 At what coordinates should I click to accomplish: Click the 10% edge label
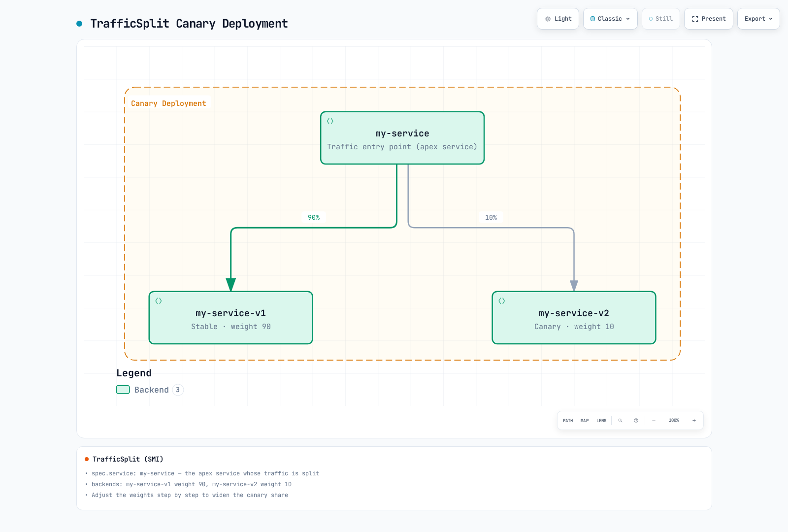(x=491, y=217)
